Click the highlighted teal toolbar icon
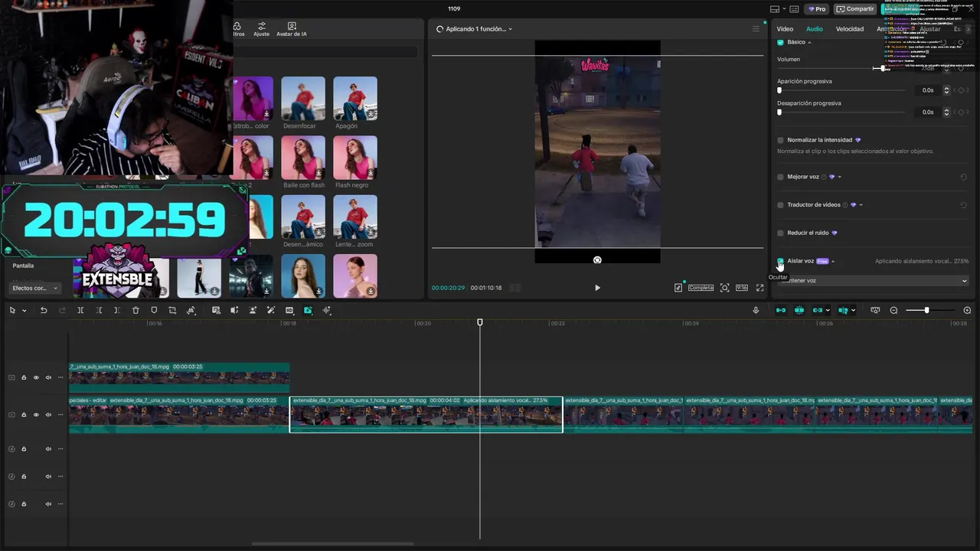Viewport: 980px width, 551px height. [x=308, y=310]
